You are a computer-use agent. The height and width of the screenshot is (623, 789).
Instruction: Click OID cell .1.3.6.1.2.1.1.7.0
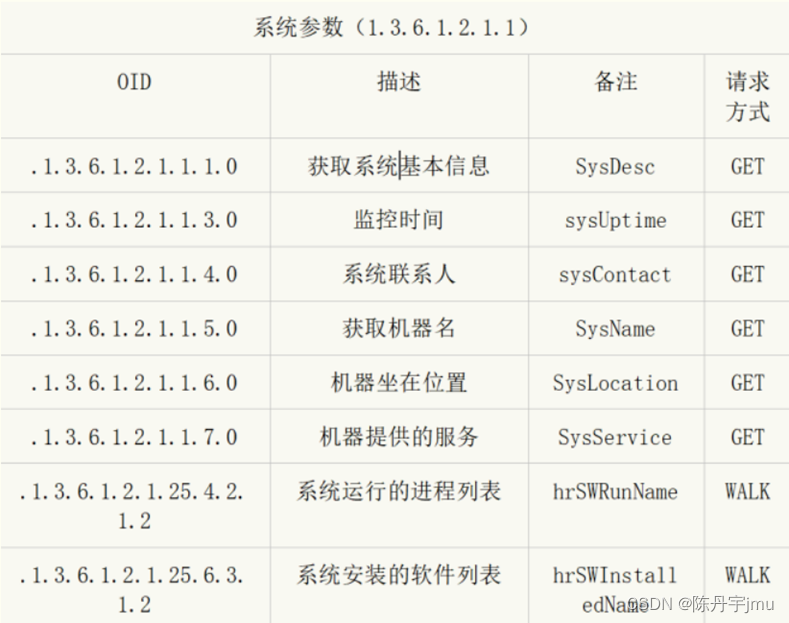pos(134,437)
